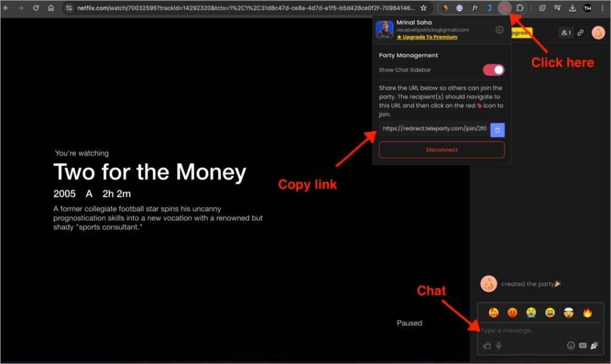Send the tears of joy reaction
This screenshot has width=611, height=364.
coord(550,313)
